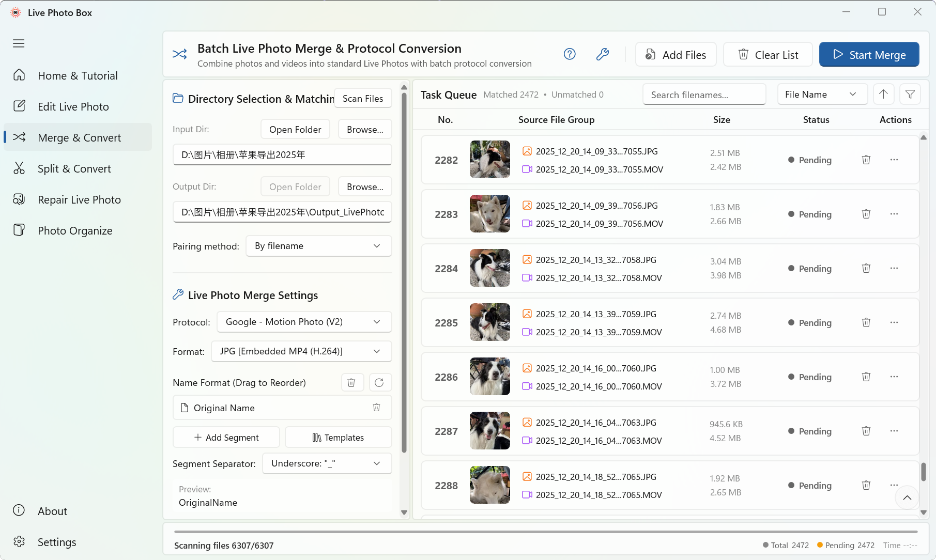The width and height of the screenshot is (936, 560).
Task: Click the Start Merge button
Action: (x=869, y=55)
